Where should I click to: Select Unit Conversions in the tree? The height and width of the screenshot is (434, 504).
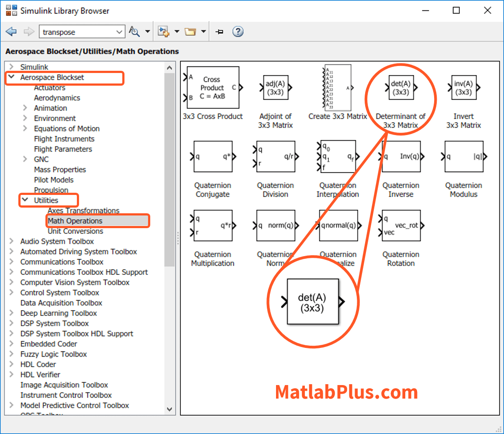[75, 231]
